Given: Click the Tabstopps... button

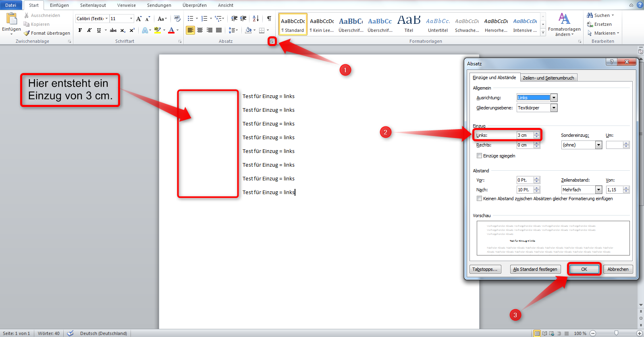Looking at the screenshot, I should pos(485,269).
